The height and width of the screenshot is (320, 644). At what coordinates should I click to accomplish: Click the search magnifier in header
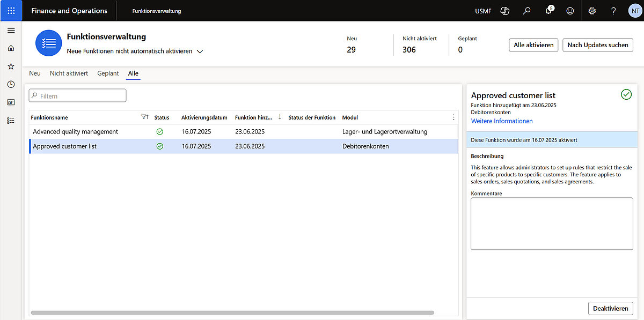point(527,11)
